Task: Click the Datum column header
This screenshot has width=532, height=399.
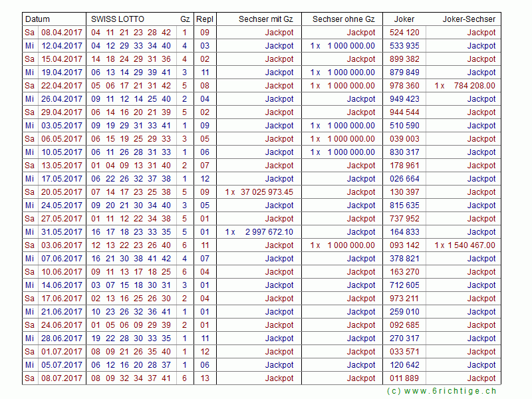Action: [37, 19]
